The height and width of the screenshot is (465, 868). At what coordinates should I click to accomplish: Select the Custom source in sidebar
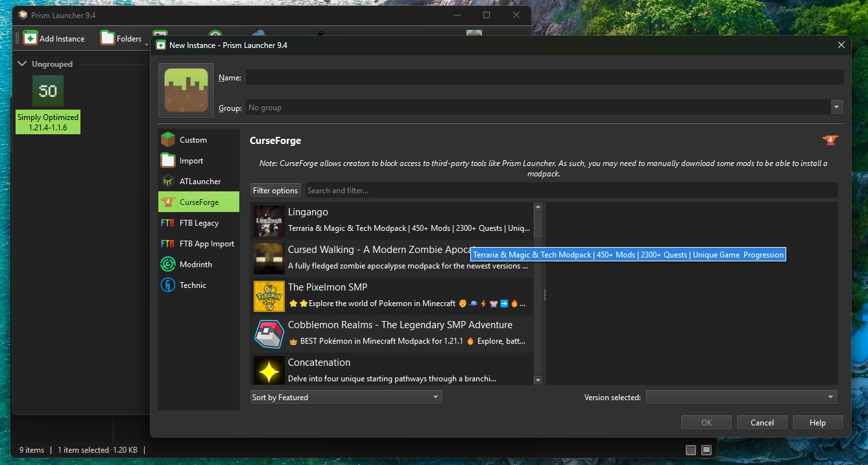pos(199,139)
